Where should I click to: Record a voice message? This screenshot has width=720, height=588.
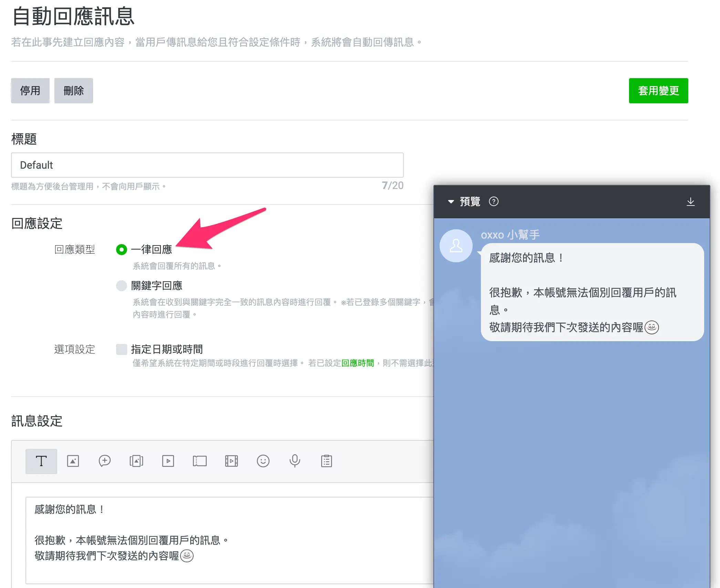[x=295, y=461]
